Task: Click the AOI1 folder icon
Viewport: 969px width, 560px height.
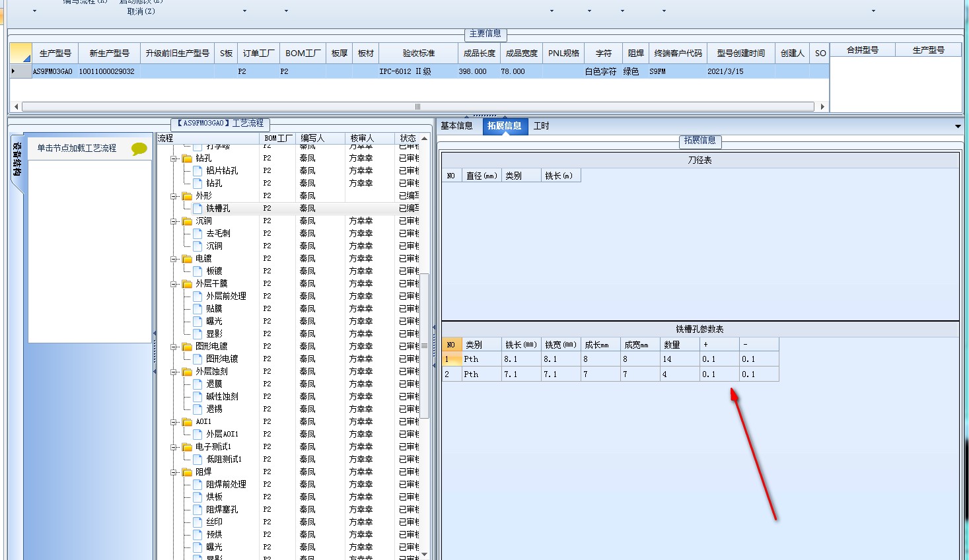Action: click(188, 422)
